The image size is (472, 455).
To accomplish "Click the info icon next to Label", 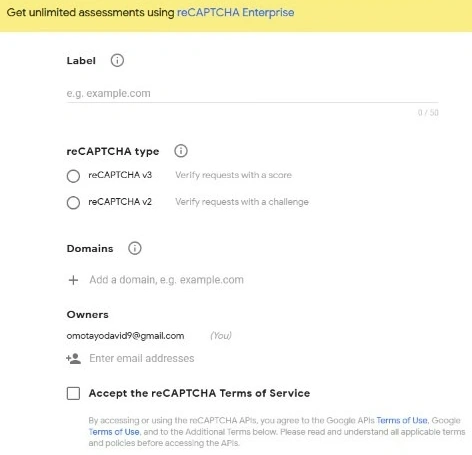I will [x=117, y=60].
